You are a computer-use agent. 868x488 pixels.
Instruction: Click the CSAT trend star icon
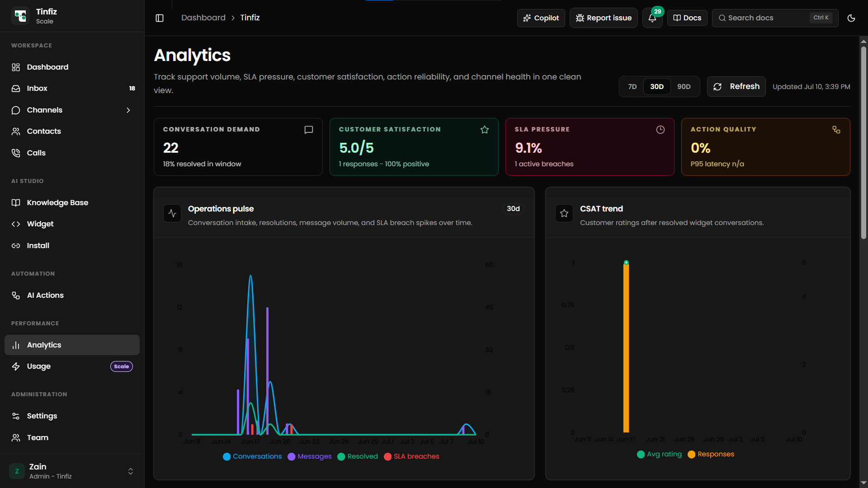(564, 213)
